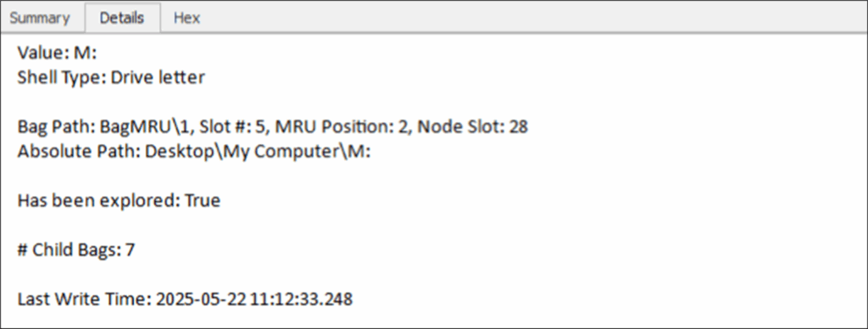Click the Last Write Time label

(x=84, y=299)
